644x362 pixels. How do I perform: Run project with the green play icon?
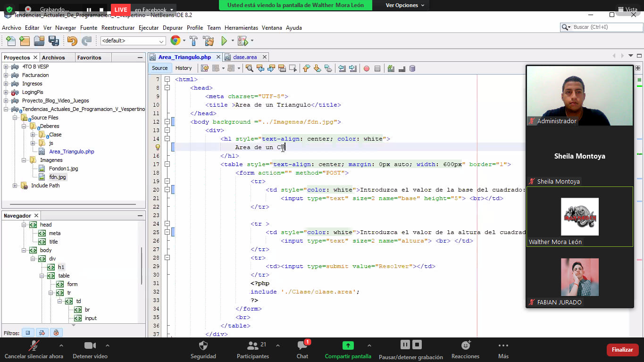point(225,41)
